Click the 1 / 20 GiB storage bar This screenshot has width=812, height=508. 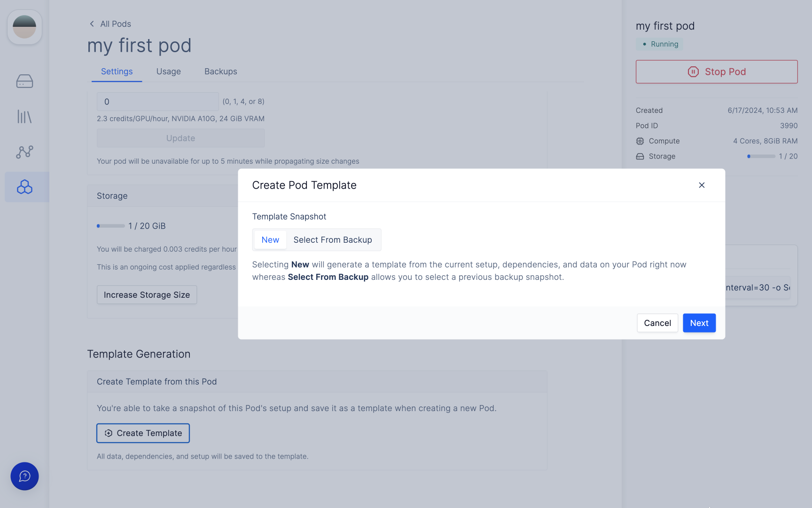coord(111,226)
